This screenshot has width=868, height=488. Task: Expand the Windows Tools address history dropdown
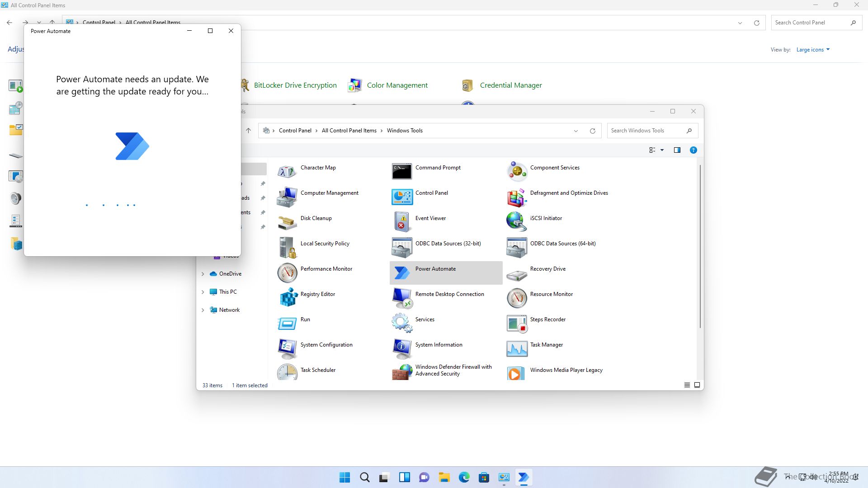[576, 131]
